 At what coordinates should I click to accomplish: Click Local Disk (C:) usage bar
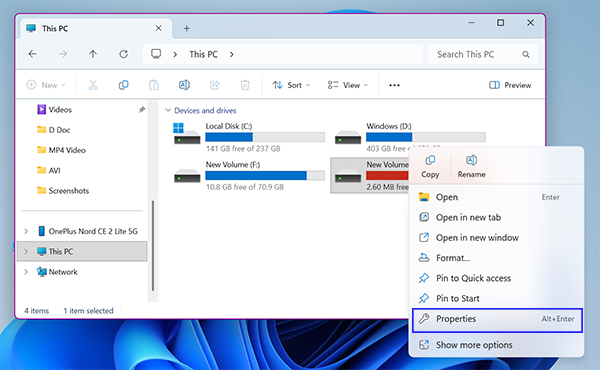click(265, 137)
